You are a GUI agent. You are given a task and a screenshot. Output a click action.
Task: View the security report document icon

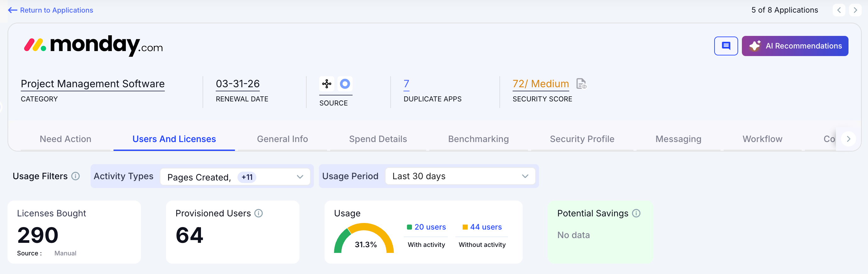click(x=581, y=84)
